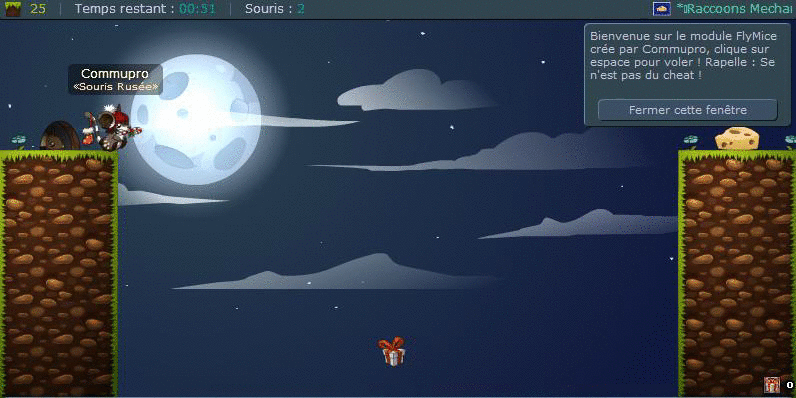Click the Temps restant timer
The height and width of the screenshot is (398, 796).
pyautogui.click(x=145, y=9)
